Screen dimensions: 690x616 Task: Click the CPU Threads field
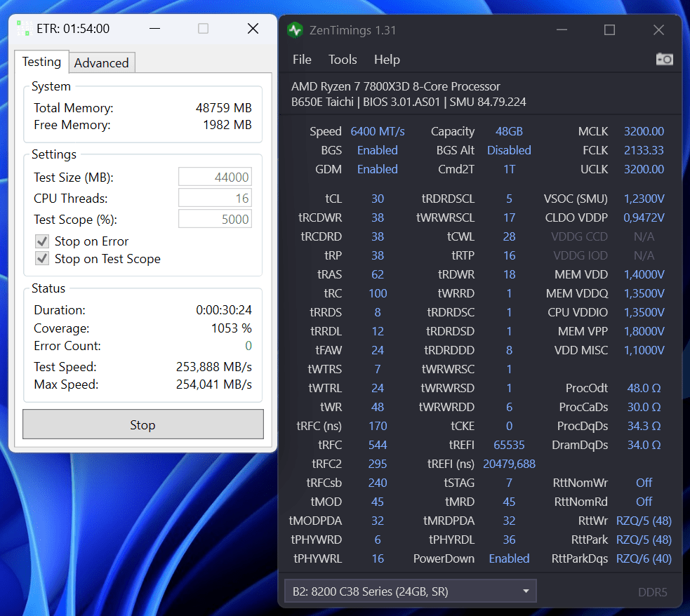tap(215, 199)
